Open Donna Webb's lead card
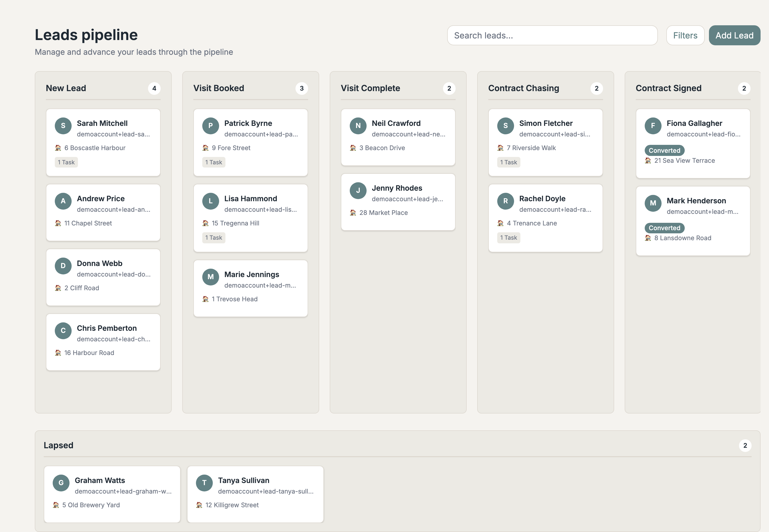This screenshot has width=769, height=532. (103, 277)
